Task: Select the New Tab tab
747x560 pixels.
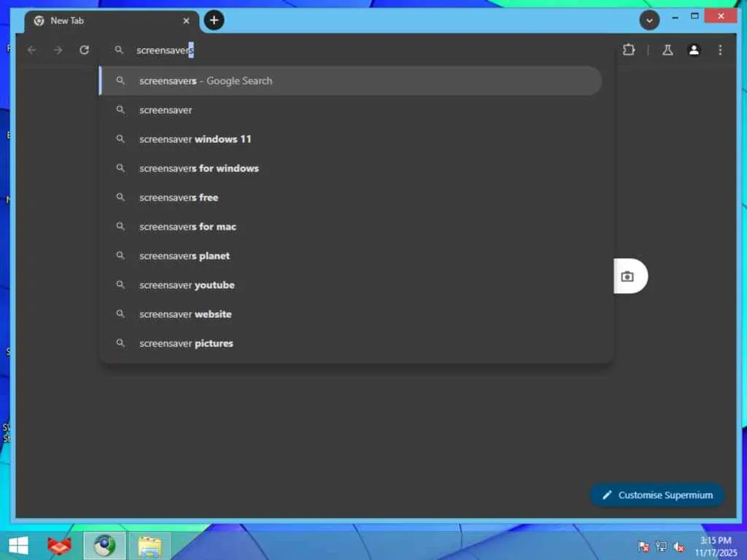Action: [x=112, y=21]
